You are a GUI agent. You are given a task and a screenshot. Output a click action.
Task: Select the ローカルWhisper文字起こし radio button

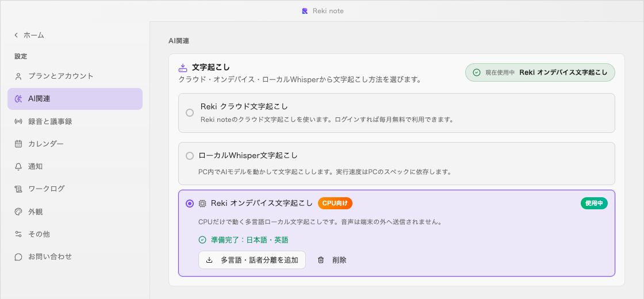190,156
